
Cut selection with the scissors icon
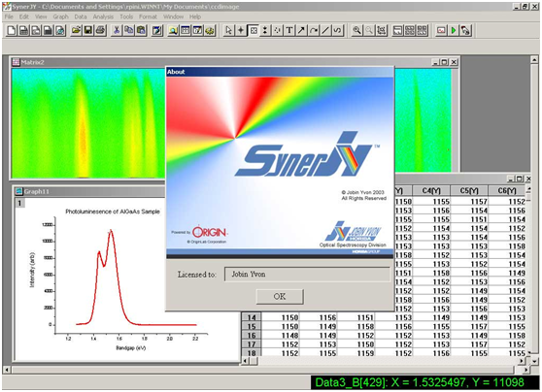tap(117, 31)
